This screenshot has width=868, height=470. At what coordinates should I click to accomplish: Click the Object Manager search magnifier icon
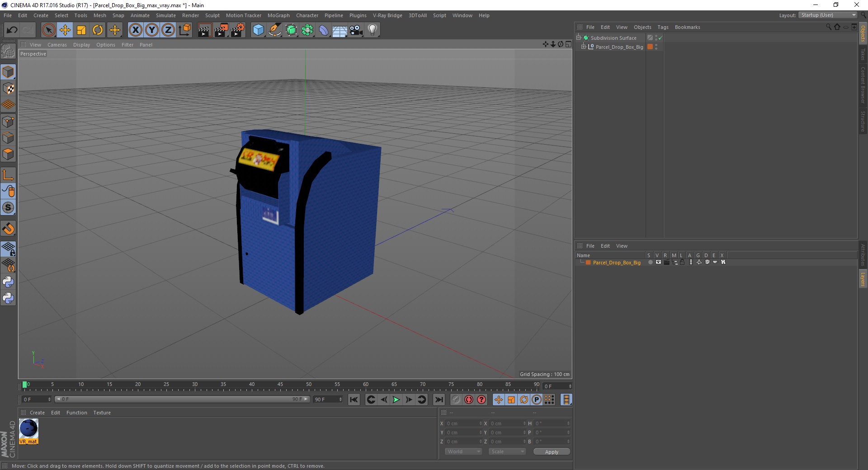click(829, 27)
